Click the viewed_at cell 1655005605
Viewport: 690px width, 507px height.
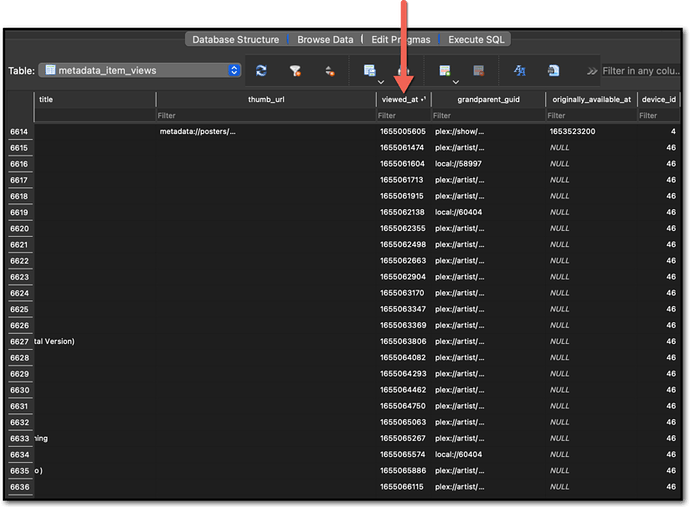[404, 132]
